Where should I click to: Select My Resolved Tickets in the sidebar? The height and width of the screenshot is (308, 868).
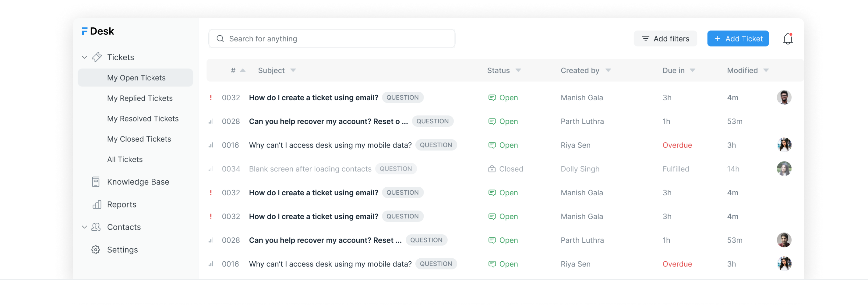[x=143, y=119]
